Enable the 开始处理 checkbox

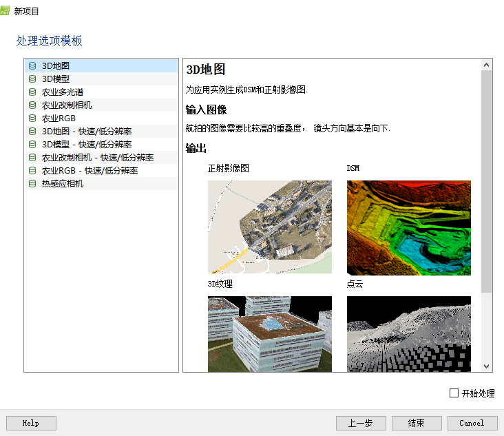[x=454, y=393]
